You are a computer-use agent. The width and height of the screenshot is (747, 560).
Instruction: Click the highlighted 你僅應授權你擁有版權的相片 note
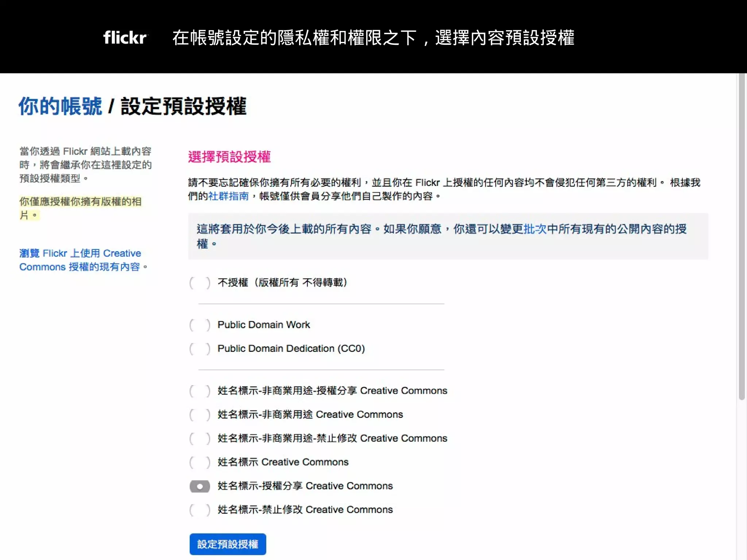coord(80,208)
